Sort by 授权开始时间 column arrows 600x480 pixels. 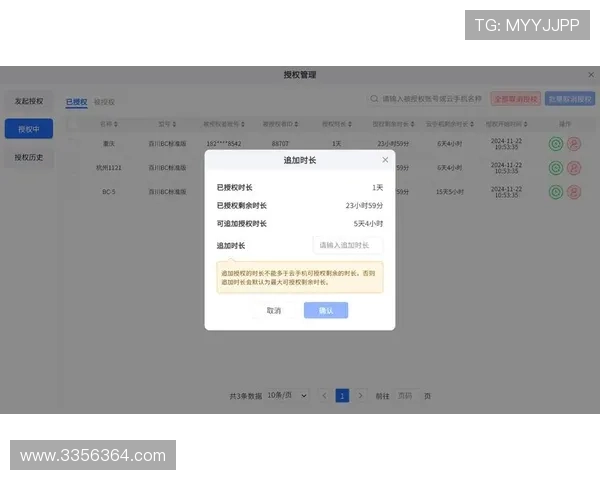(525, 124)
